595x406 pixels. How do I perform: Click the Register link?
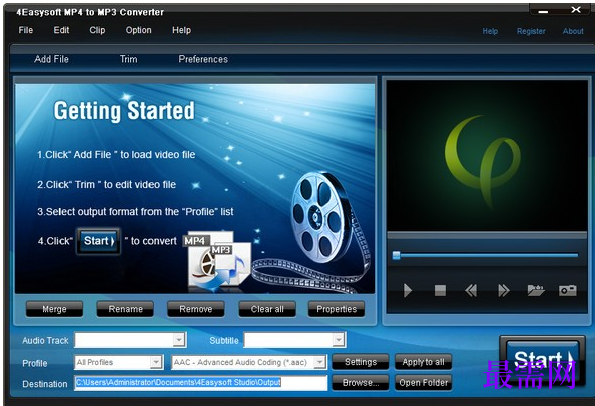click(x=531, y=31)
